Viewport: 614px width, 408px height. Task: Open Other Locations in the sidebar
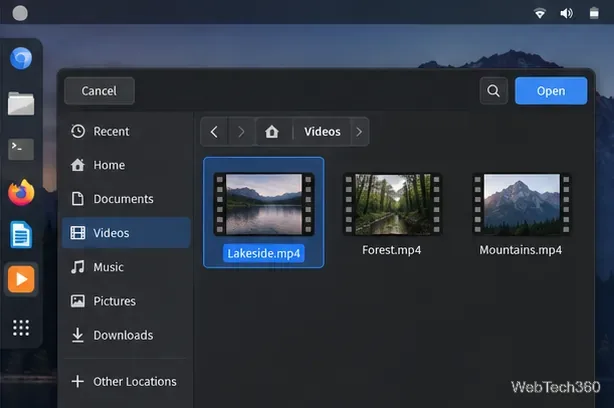tap(126, 381)
